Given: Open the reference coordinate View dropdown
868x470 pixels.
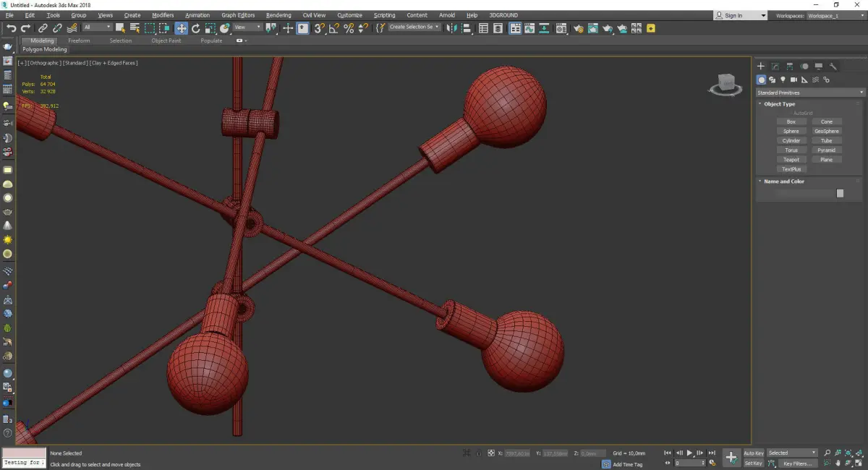Looking at the screenshot, I should tap(247, 27).
